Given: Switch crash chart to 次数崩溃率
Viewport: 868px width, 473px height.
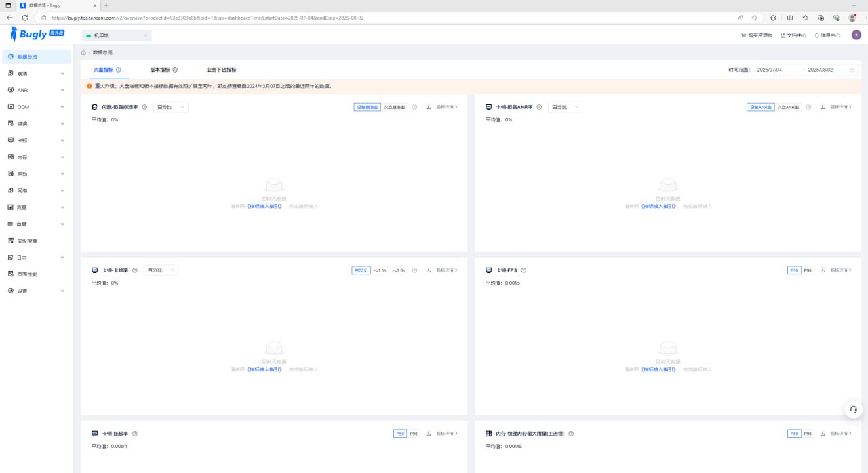Looking at the screenshot, I should pyautogui.click(x=394, y=107).
